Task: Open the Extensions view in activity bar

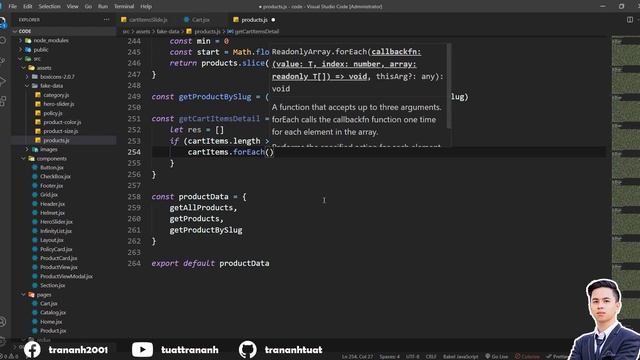Action: (x=3, y=101)
